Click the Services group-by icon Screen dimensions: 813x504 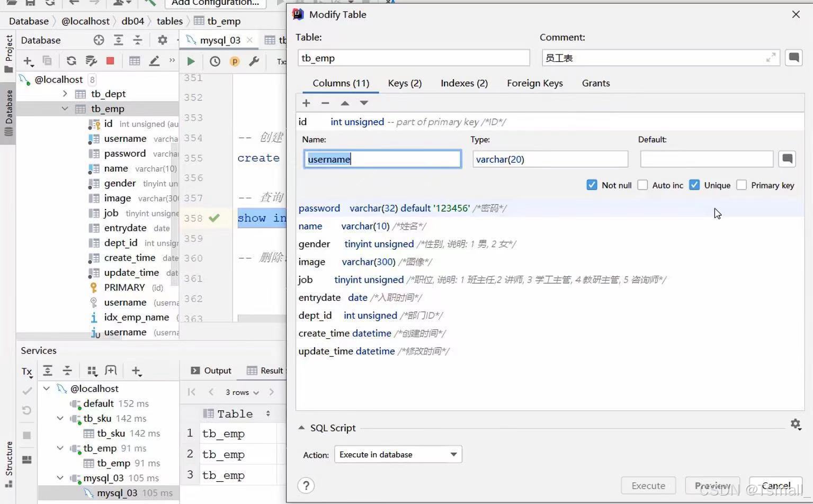(x=92, y=371)
